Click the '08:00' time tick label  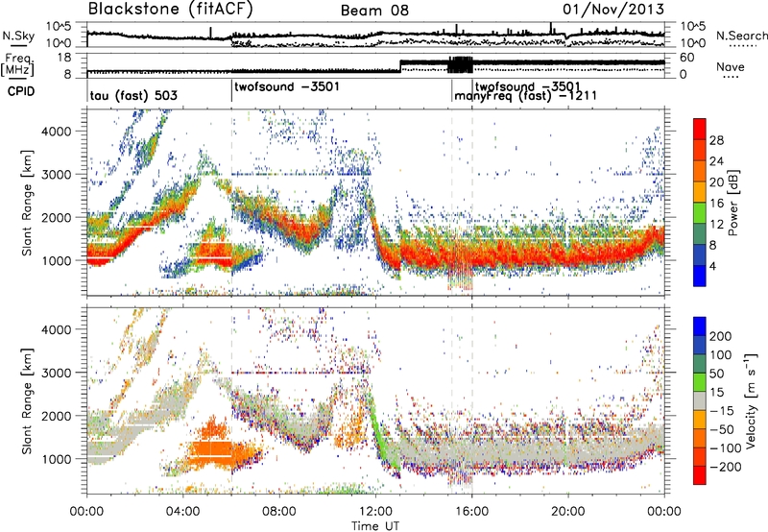(x=279, y=512)
